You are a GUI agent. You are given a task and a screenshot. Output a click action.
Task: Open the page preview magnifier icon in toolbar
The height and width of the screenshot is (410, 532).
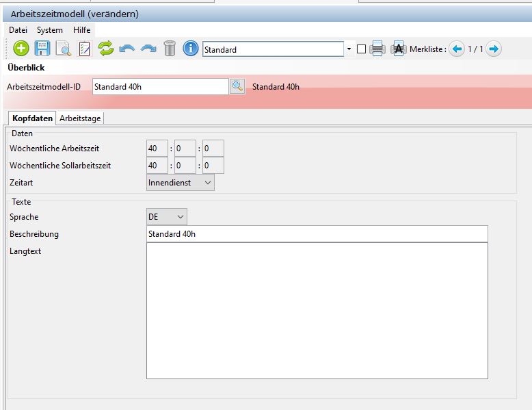point(64,49)
